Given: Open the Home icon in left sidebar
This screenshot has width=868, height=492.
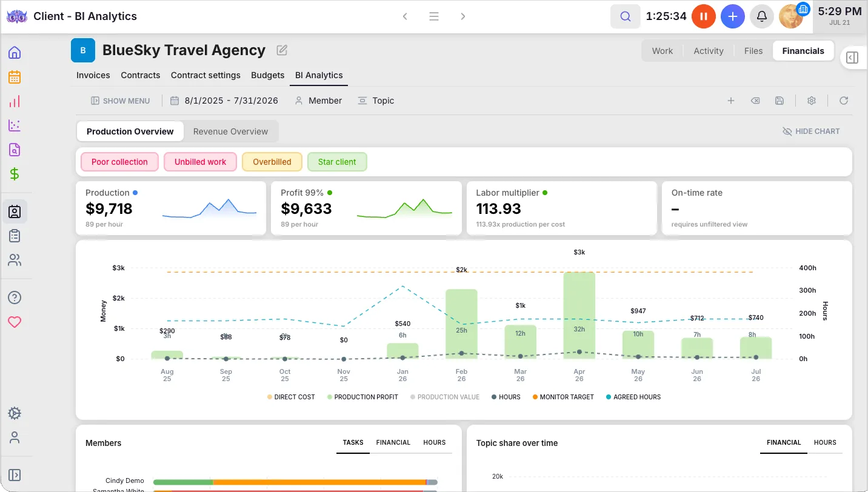Looking at the screenshot, I should point(15,53).
